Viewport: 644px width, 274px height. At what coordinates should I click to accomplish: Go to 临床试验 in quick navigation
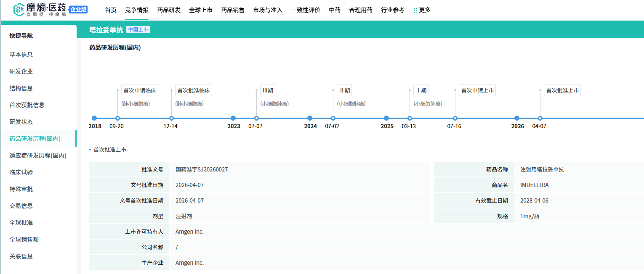[x=21, y=172]
